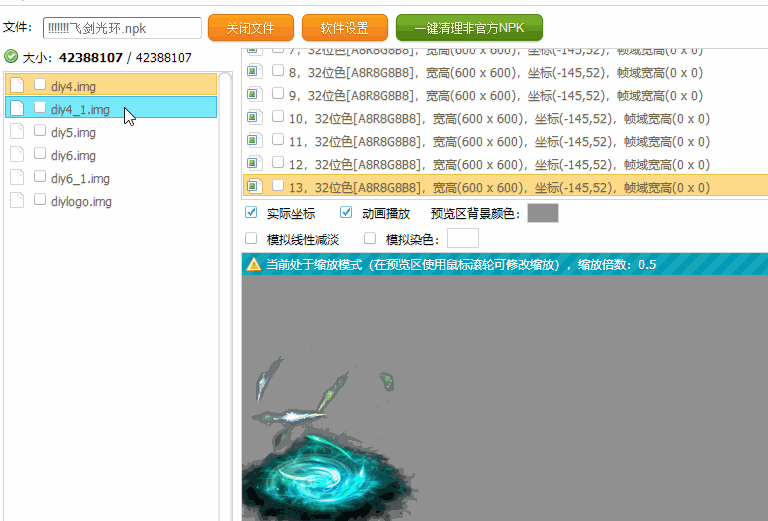Click the NPK file name input field
Screen dimensions: 768x521
point(122,28)
